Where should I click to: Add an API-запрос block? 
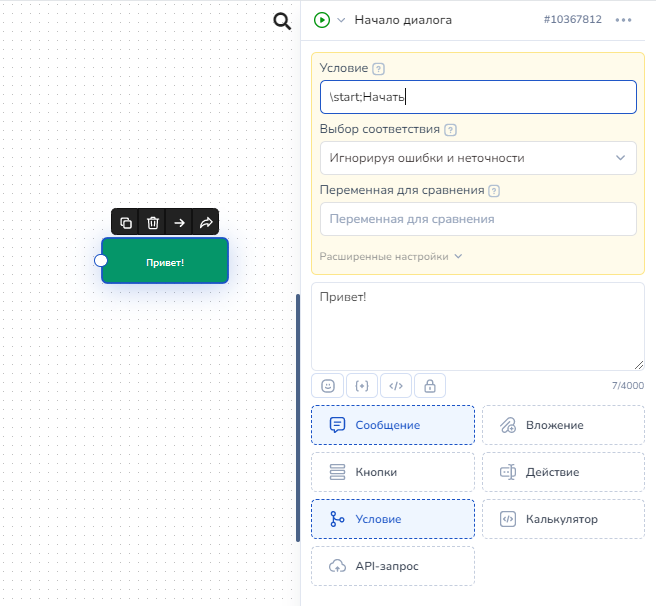point(393,566)
